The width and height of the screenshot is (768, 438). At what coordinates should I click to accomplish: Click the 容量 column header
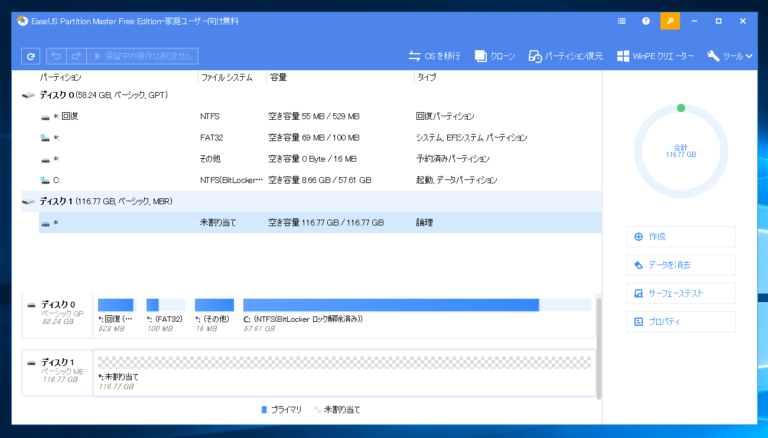click(278, 77)
